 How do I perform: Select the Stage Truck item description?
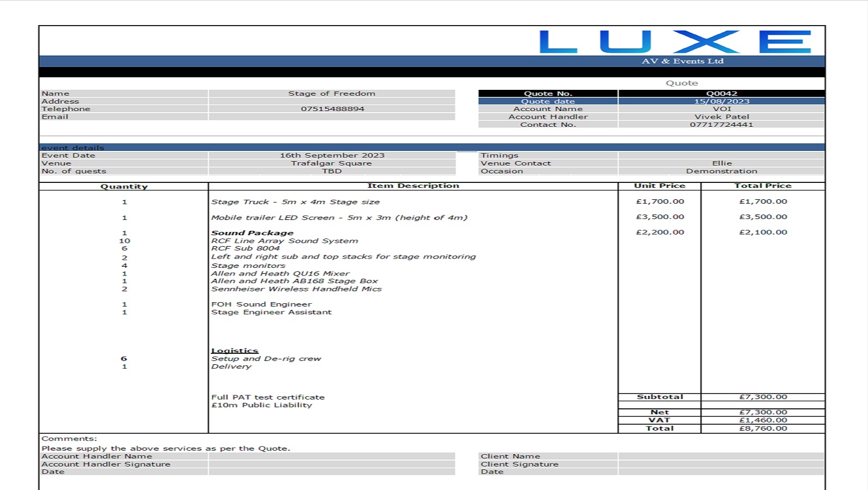(295, 201)
